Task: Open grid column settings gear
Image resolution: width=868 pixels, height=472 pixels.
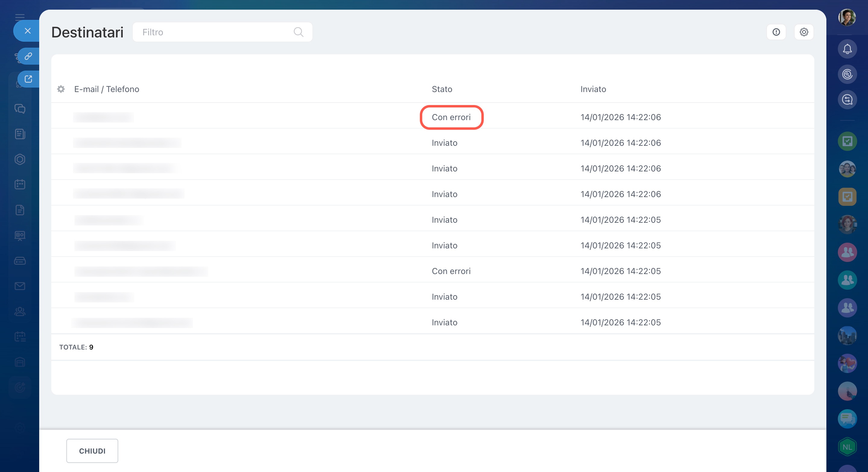Action: click(61, 89)
